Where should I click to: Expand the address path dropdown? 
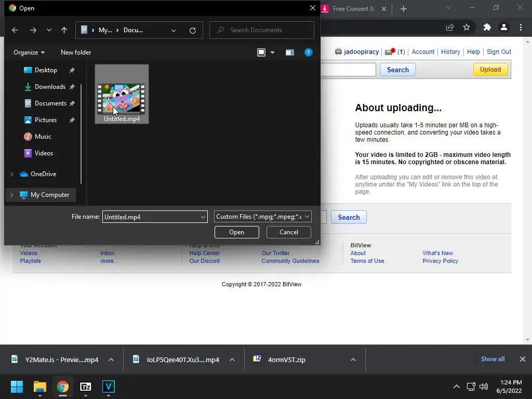174,31
